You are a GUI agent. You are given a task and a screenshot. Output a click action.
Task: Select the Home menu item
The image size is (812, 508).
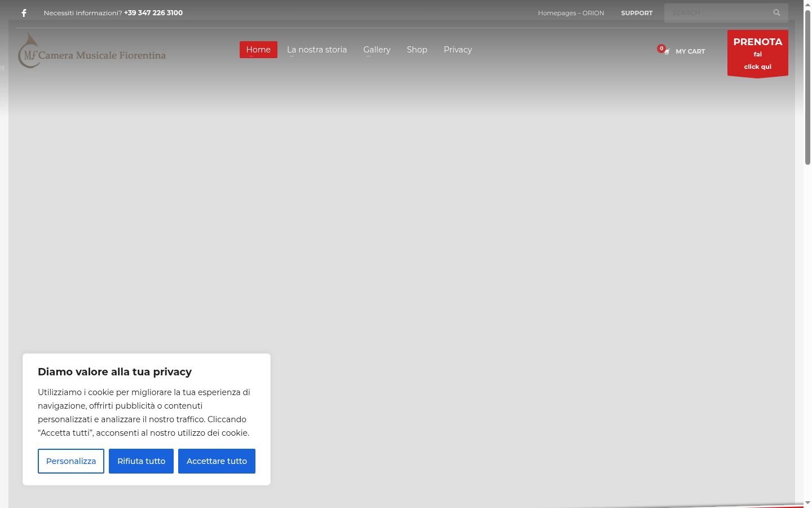pos(258,50)
